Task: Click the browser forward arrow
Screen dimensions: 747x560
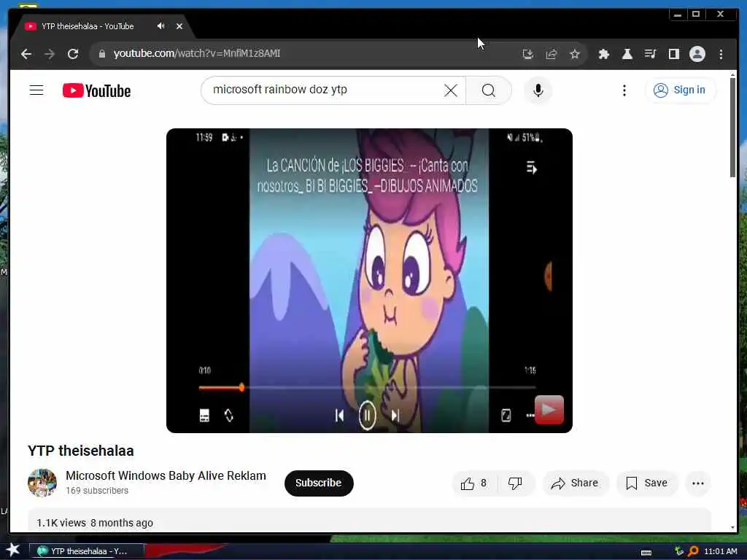Action: pyautogui.click(x=50, y=54)
